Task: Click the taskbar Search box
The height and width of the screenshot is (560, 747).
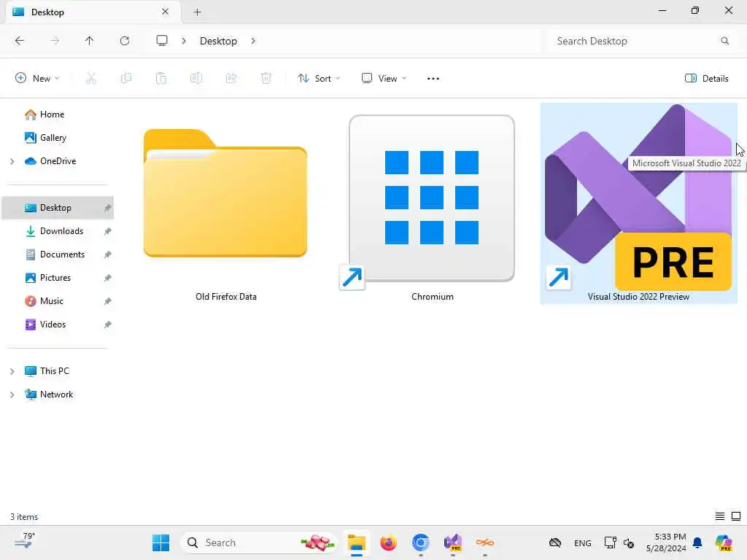Action: [x=259, y=542]
